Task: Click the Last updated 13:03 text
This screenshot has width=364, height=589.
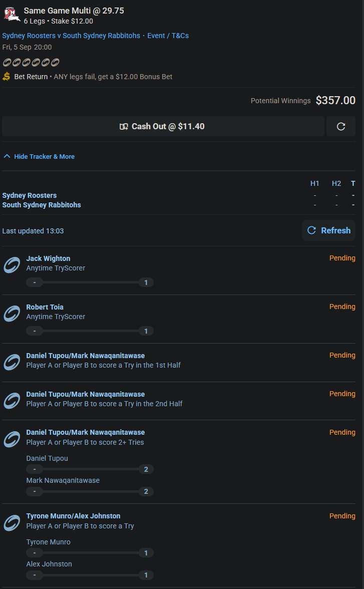Action: click(x=33, y=231)
